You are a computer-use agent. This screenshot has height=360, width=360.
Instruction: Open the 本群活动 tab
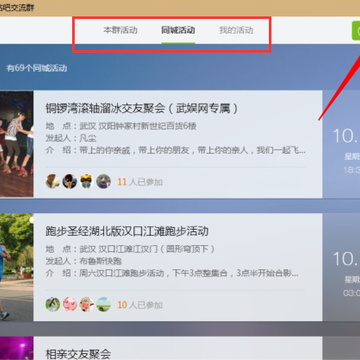120,30
